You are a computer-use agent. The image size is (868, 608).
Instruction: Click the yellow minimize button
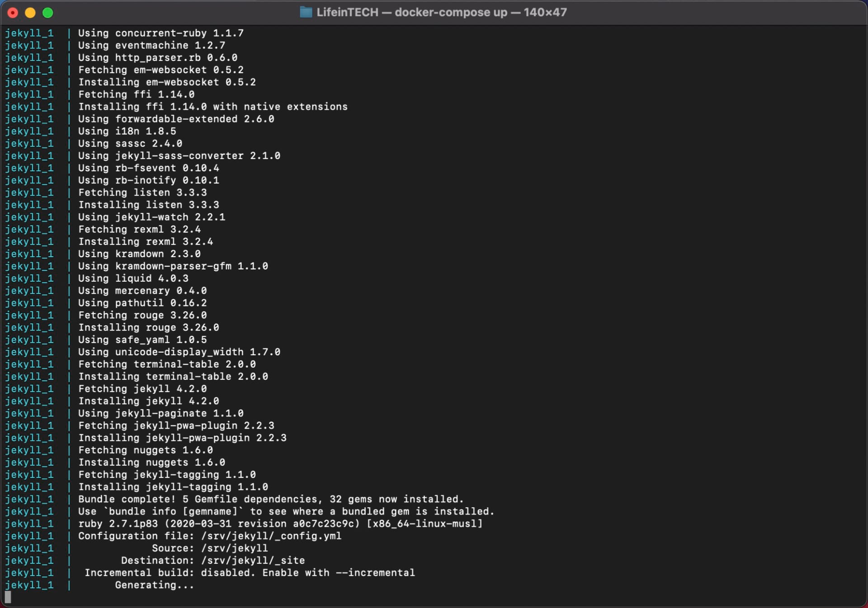pos(30,12)
